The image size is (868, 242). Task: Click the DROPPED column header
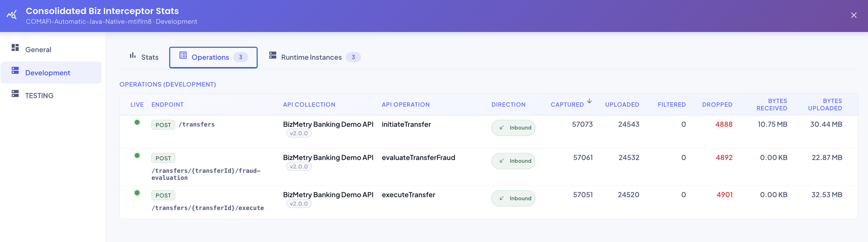717,105
